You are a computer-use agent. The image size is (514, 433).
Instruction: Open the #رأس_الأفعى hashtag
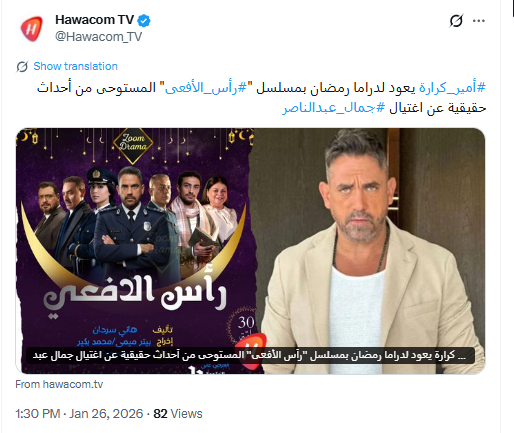(206, 88)
